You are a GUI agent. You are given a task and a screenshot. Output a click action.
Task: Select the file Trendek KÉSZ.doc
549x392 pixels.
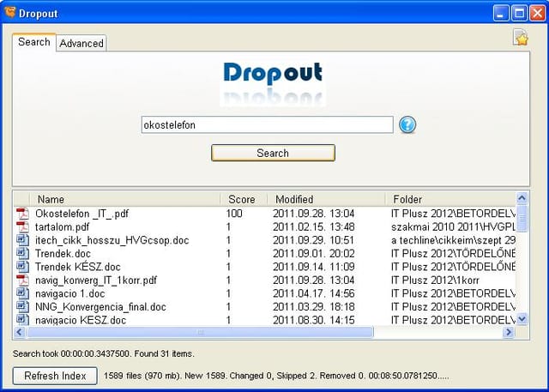pos(78,267)
